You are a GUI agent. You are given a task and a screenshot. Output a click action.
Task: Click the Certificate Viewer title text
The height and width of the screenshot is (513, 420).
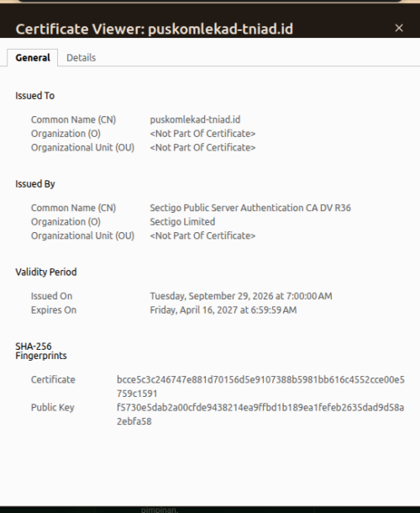point(155,29)
